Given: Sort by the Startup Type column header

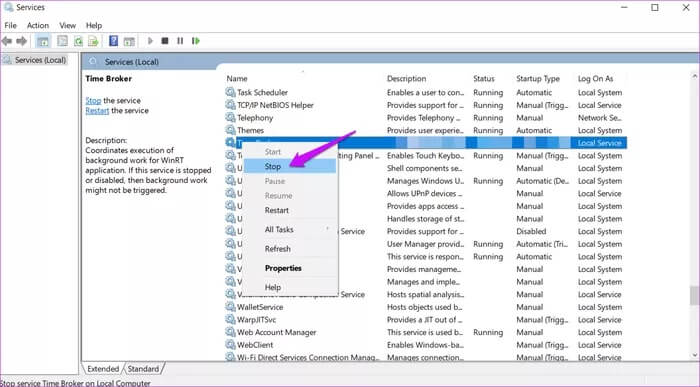Looking at the screenshot, I should pos(538,79).
